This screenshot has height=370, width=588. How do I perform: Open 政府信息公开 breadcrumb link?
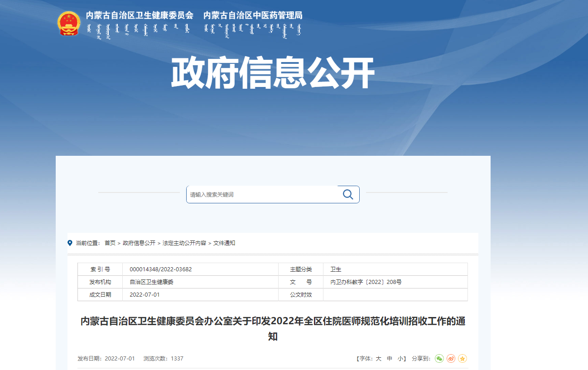tap(139, 243)
